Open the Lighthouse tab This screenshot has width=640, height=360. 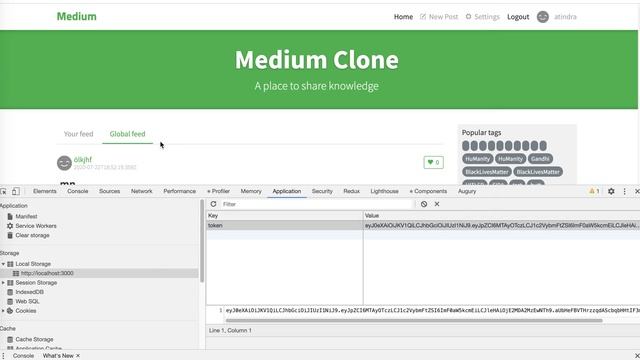pyautogui.click(x=384, y=191)
